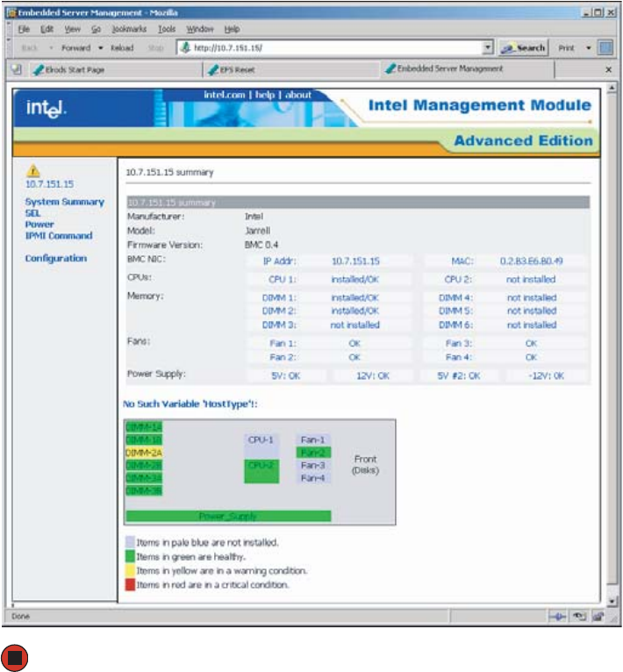Click the MAC address value
The height and width of the screenshot is (672, 623).
pyautogui.click(x=531, y=261)
